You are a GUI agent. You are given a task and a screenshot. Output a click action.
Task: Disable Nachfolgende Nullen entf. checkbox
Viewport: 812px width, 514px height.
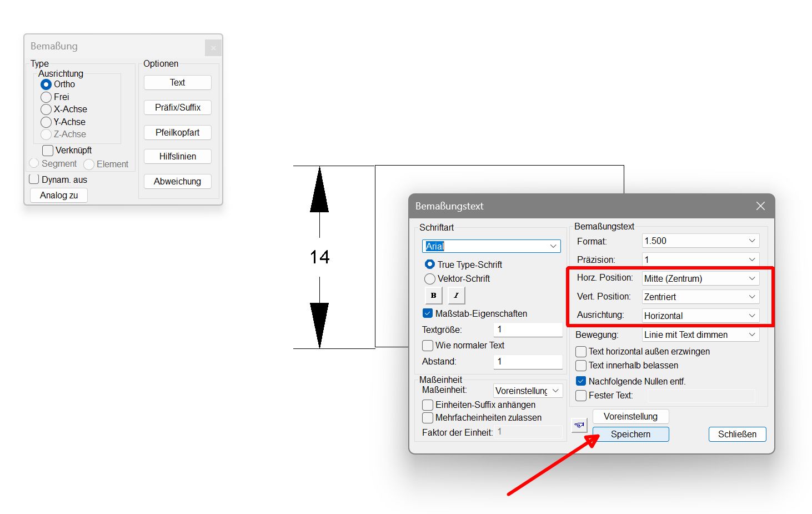coord(581,382)
